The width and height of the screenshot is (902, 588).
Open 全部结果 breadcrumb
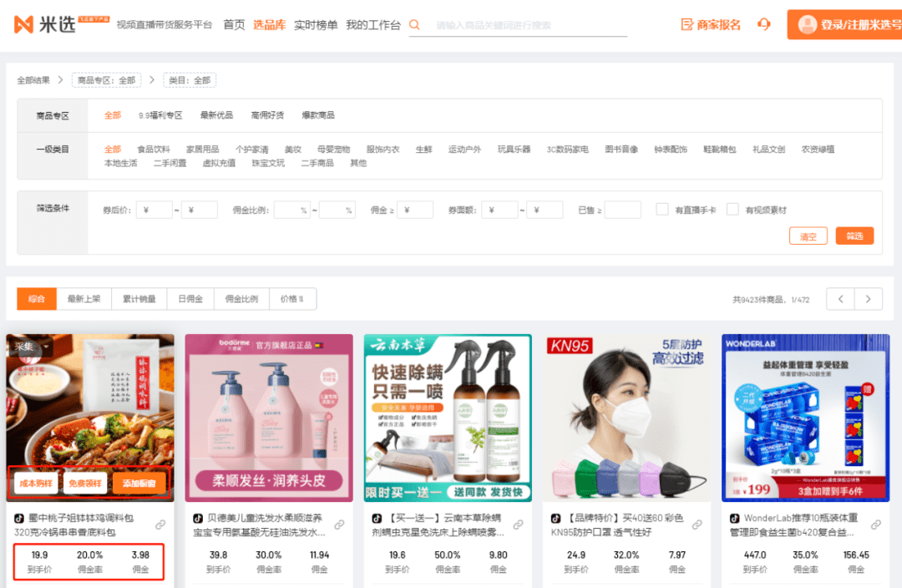[33, 80]
